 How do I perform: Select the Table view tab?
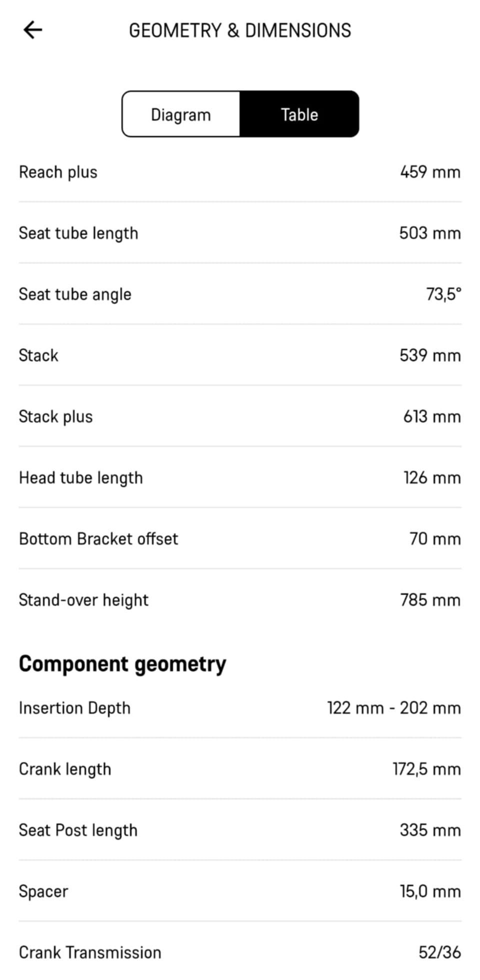click(299, 114)
